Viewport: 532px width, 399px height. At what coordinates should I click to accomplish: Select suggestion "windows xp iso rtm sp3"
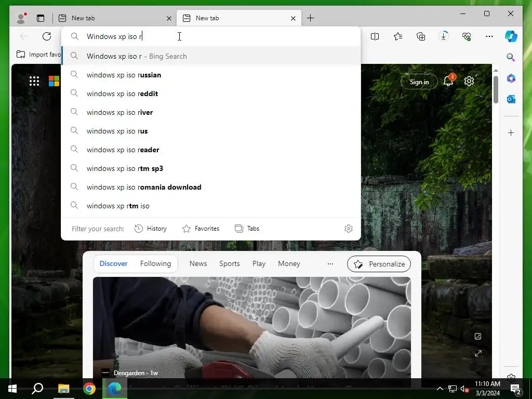[x=211, y=168]
